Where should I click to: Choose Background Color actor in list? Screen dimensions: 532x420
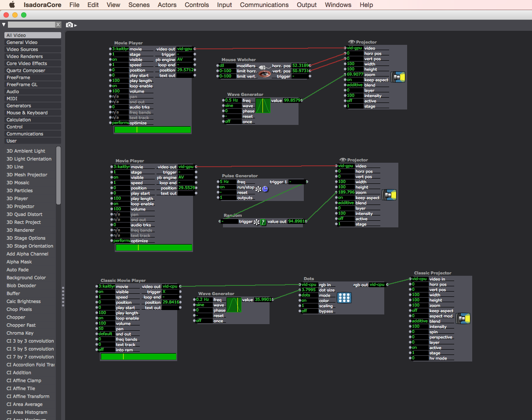coord(26,278)
